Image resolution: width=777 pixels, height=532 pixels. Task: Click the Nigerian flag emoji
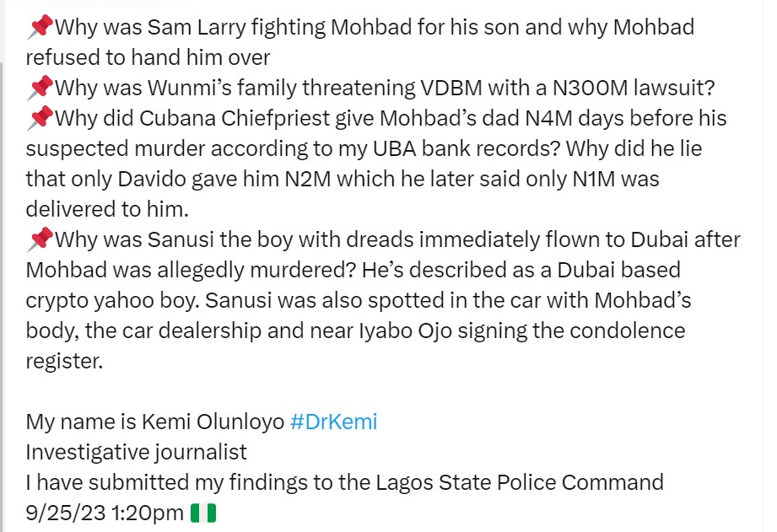point(203,513)
